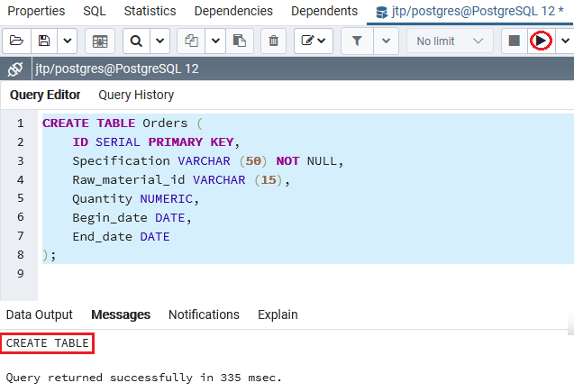Click the save data changes grid icon

[100, 41]
